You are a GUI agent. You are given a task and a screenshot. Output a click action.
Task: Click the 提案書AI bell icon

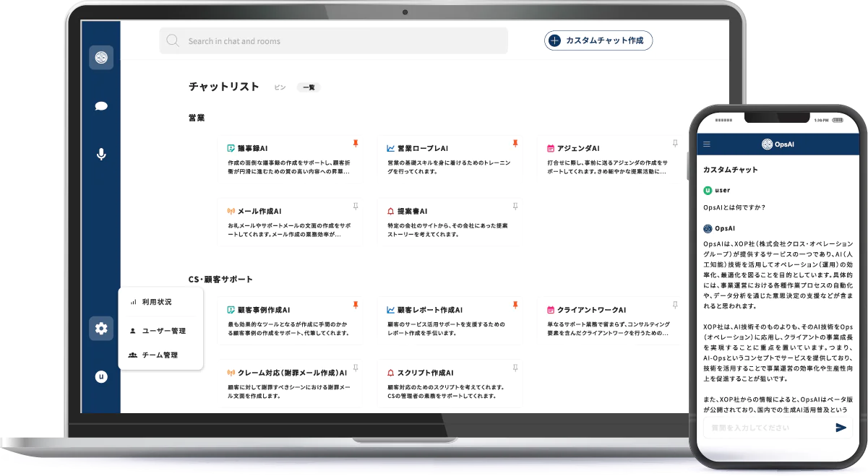click(x=391, y=211)
